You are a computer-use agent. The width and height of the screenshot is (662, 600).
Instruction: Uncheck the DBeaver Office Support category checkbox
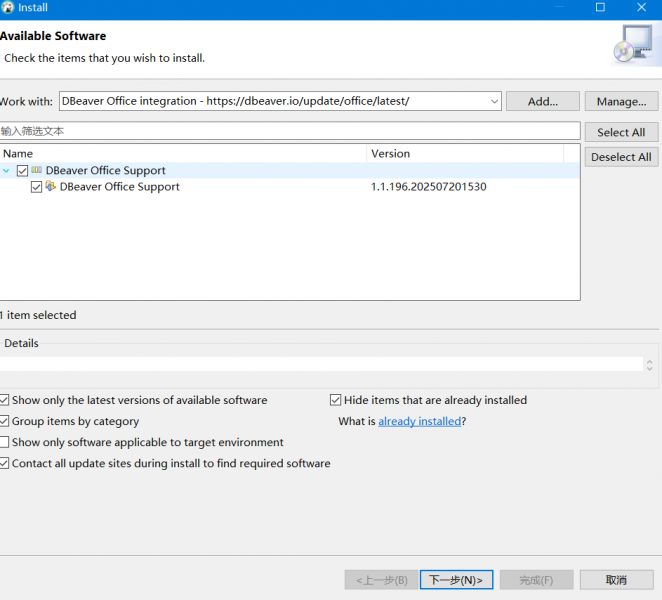(x=23, y=171)
